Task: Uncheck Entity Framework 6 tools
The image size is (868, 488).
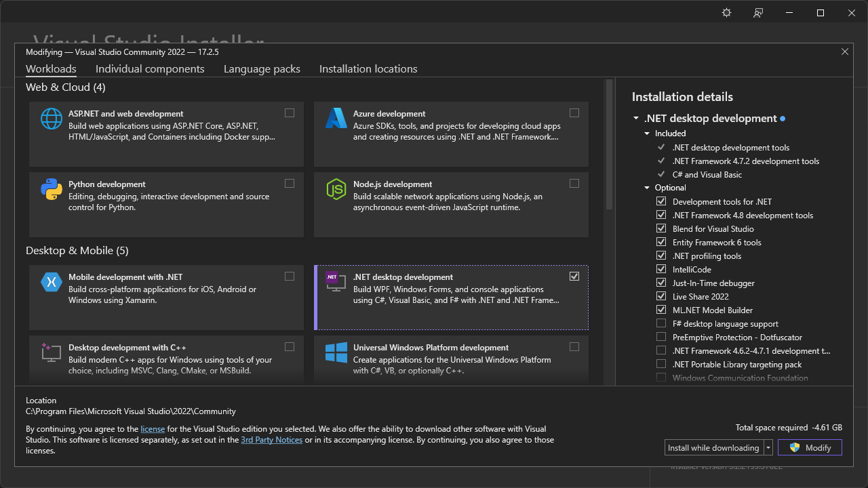Action: coord(661,243)
